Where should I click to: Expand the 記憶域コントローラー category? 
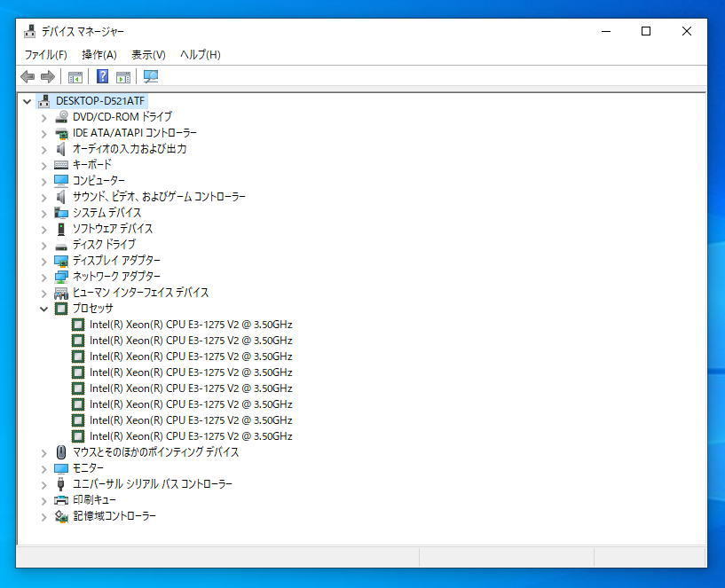point(43,517)
